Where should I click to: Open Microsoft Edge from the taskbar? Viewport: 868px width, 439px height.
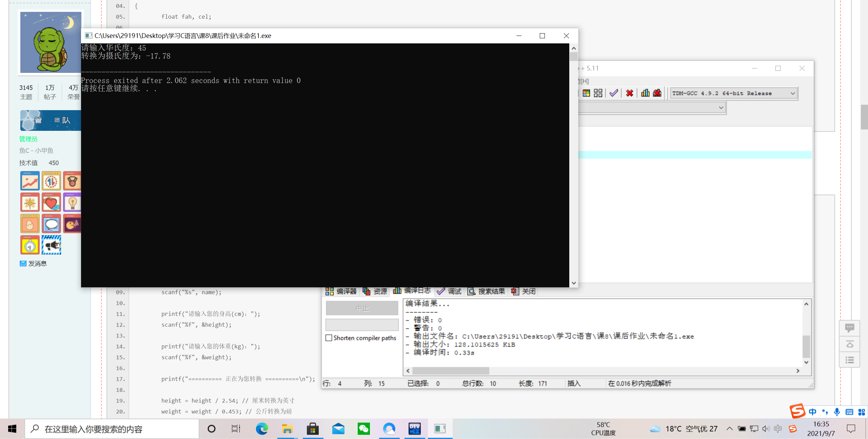(x=262, y=429)
